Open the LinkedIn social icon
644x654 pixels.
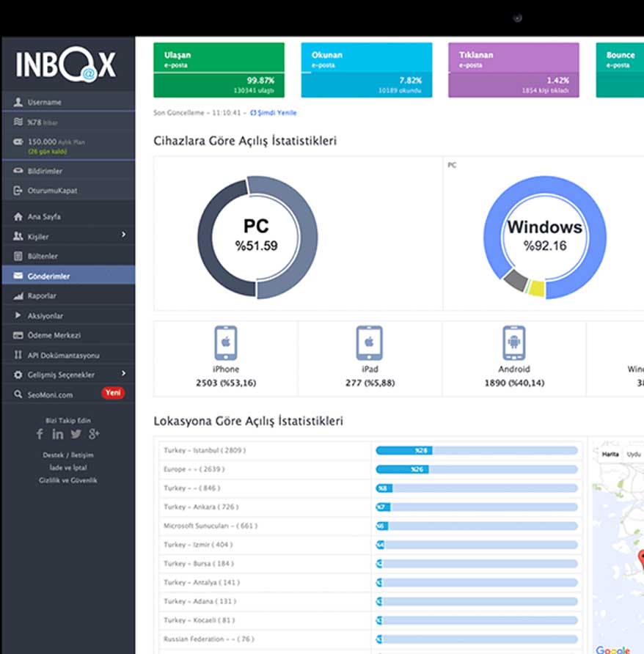(x=58, y=434)
